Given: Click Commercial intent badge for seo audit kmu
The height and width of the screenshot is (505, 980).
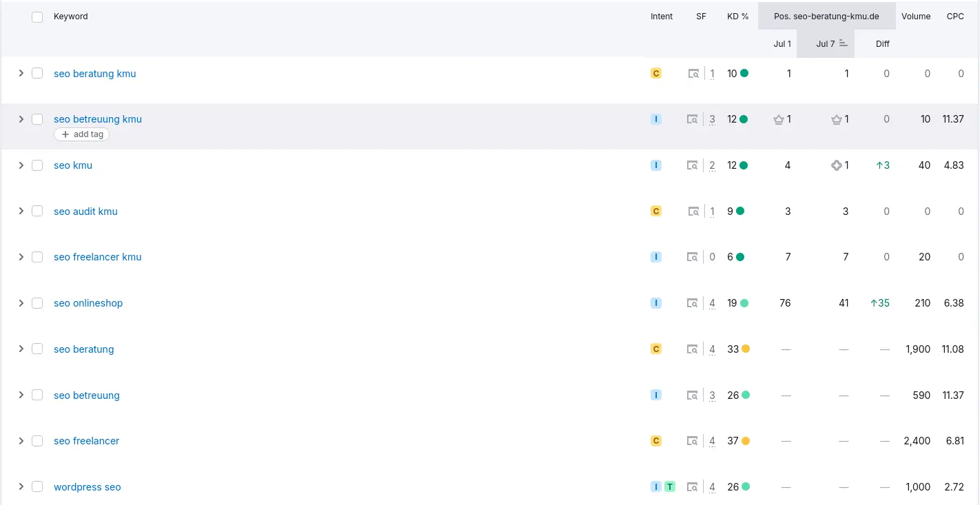Looking at the screenshot, I should pyautogui.click(x=656, y=211).
